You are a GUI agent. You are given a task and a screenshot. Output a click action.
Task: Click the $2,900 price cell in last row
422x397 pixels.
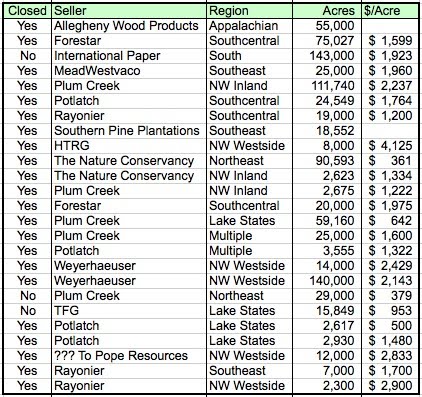click(390, 386)
